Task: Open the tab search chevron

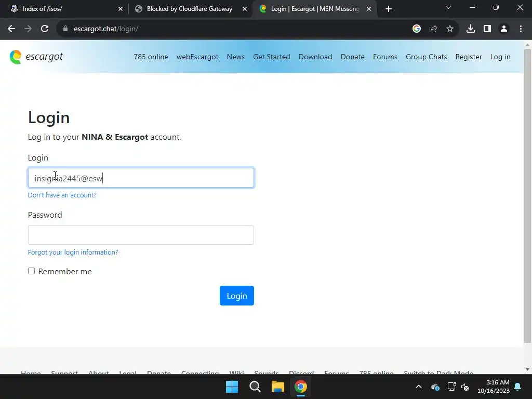Action: (x=448, y=7)
